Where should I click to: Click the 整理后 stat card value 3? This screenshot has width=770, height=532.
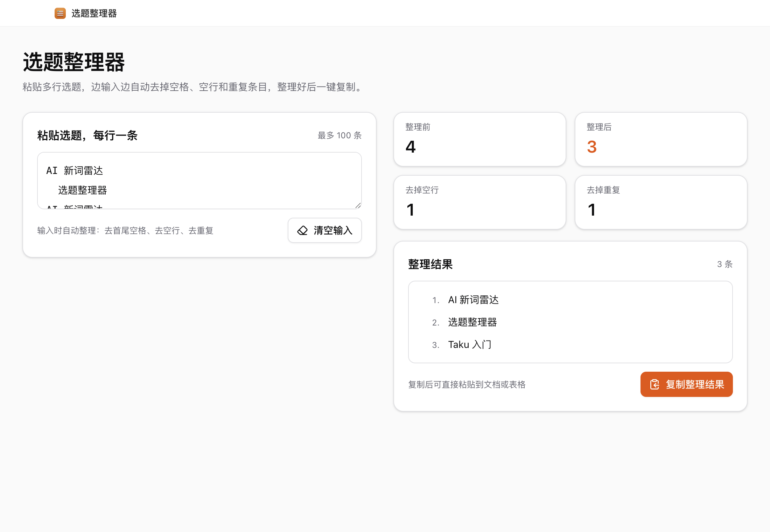tap(592, 147)
